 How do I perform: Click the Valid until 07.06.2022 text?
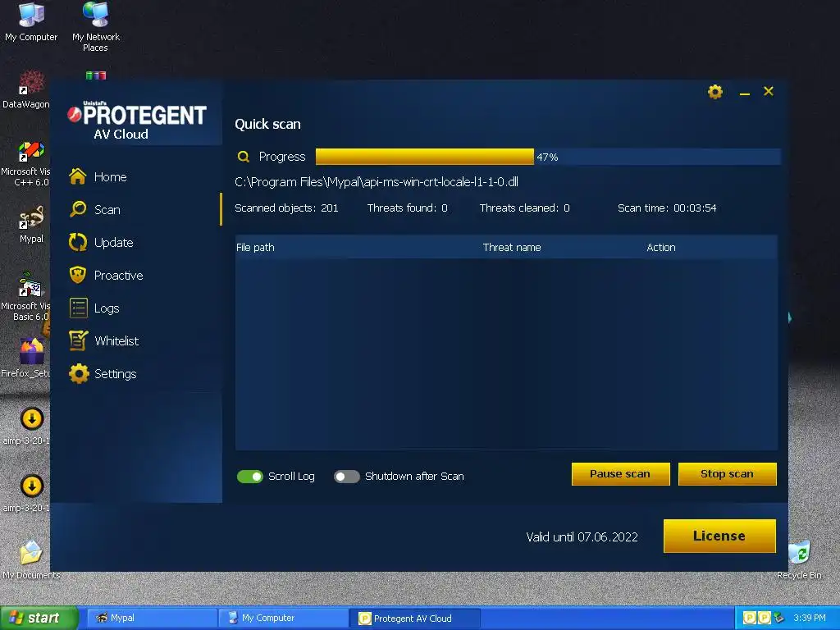582,536
